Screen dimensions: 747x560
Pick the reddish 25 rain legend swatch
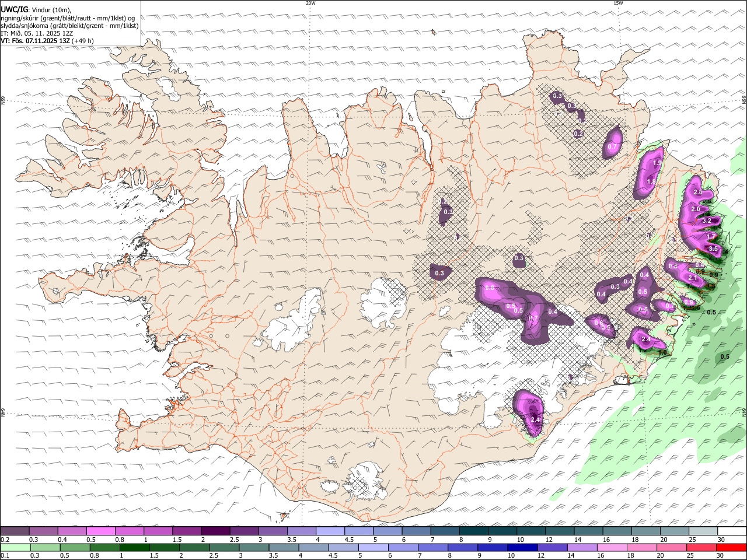[701, 548]
